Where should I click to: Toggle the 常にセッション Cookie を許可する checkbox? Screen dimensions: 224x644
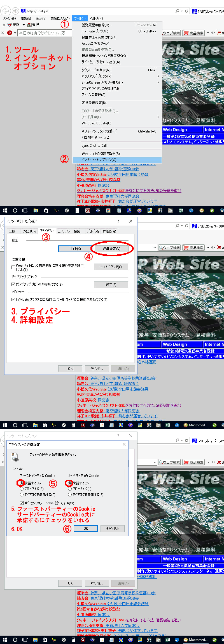pos(22,503)
